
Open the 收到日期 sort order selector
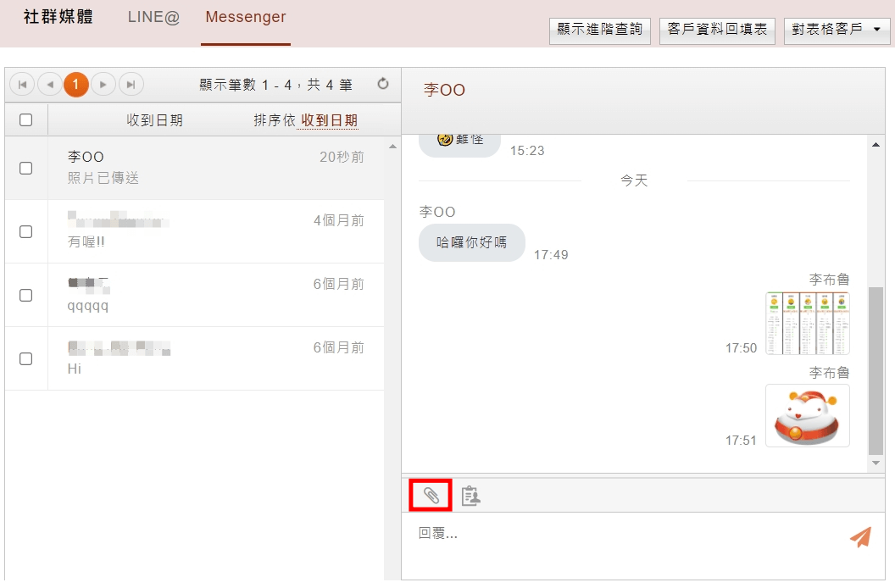pyautogui.click(x=329, y=121)
